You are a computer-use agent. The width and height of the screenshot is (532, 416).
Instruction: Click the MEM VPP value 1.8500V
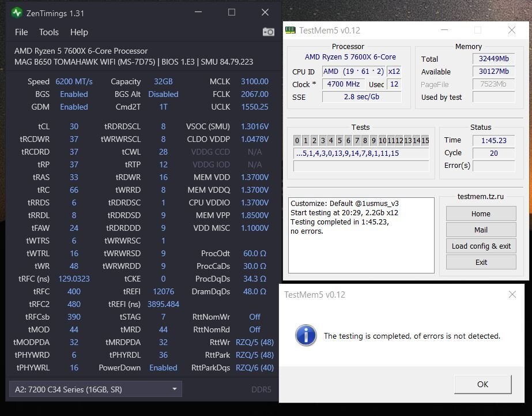pyautogui.click(x=254, y=215)
